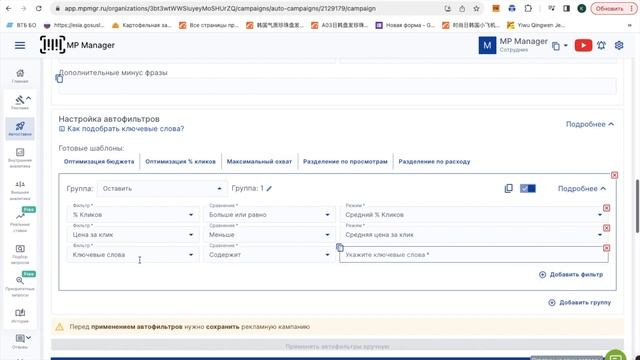Open Отзывы section in sidebar
The image size is (640, 360).
click(20, 342)
